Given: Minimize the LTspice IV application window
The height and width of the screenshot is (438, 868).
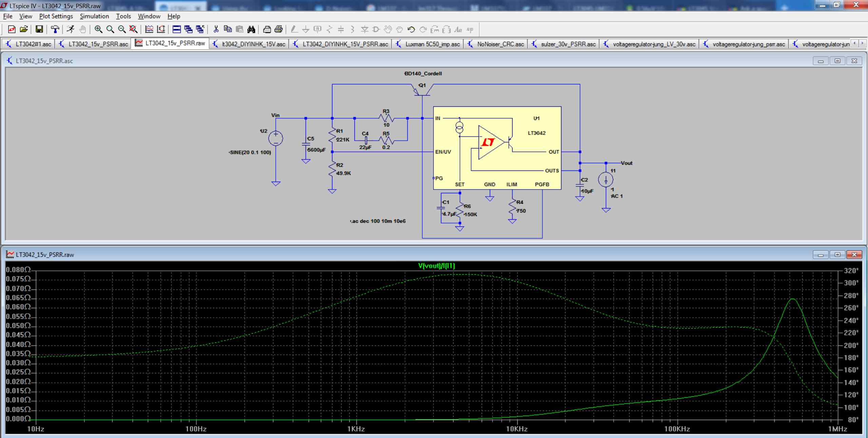Looking at the screenshot, I should click(823, 5).
